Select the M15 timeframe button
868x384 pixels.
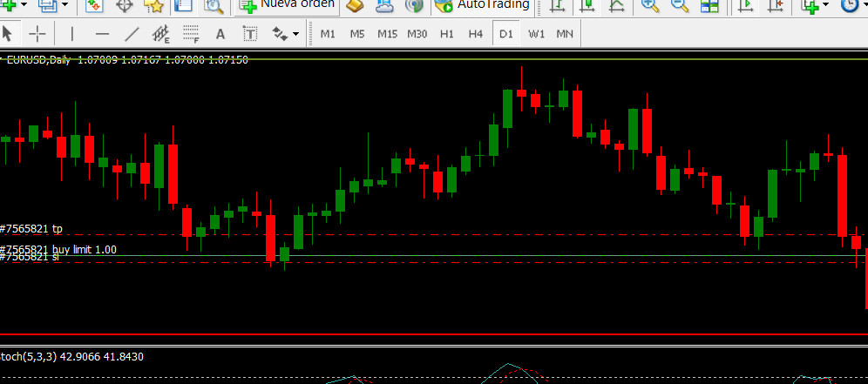click(387, 34)
